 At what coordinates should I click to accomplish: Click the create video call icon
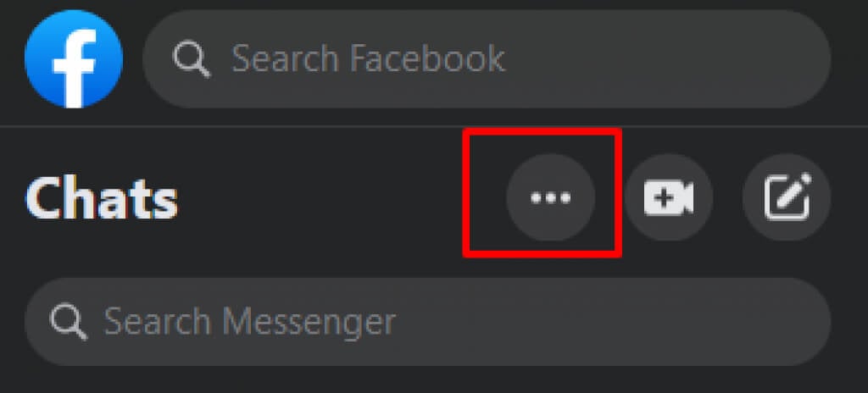click(x=669, y=197)
